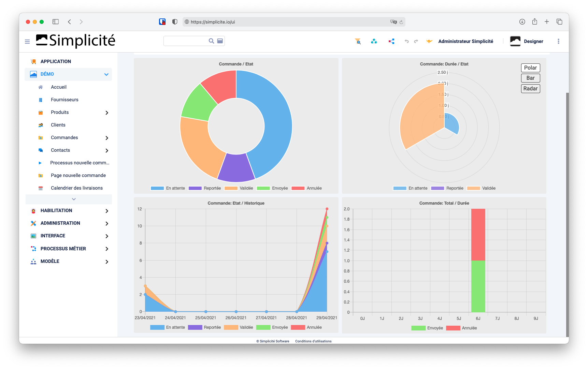Click the PROCESSUS MÉTIER workflow icon
Image resolution: width=588 pixels, height=369 pixels.
(33, 249)
